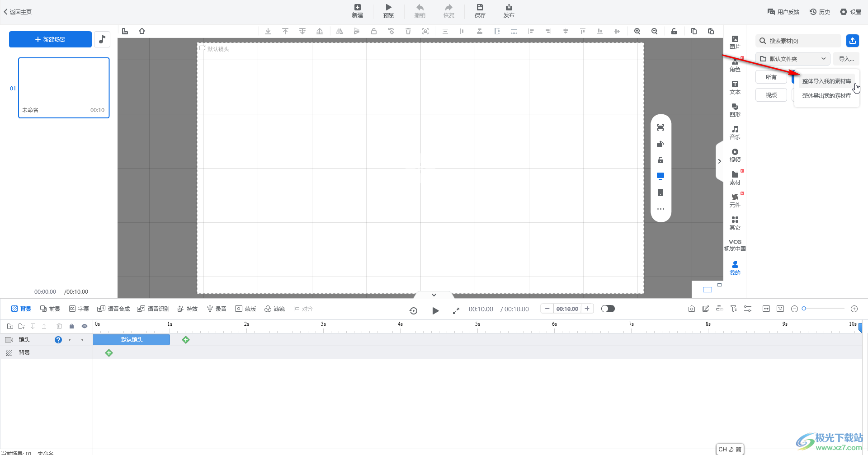Switch to the 字幕 timeline tab

79,309
